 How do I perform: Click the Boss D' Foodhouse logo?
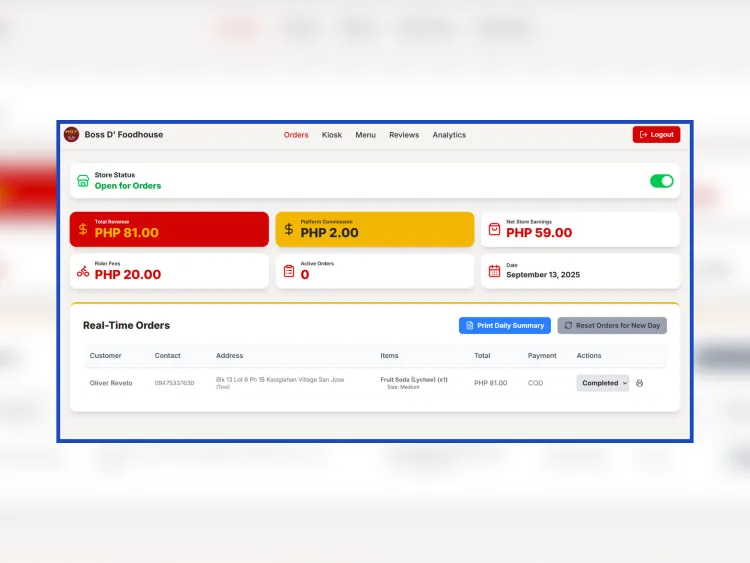pos(71,134)
